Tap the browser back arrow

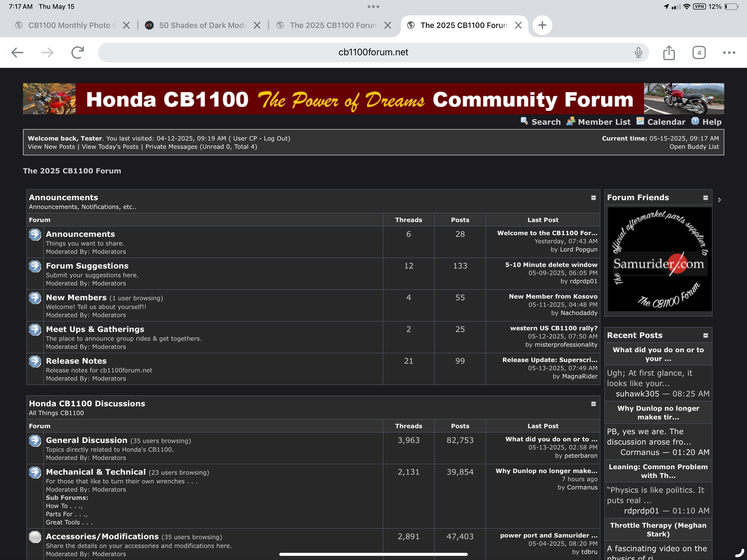tap(17, 53)
